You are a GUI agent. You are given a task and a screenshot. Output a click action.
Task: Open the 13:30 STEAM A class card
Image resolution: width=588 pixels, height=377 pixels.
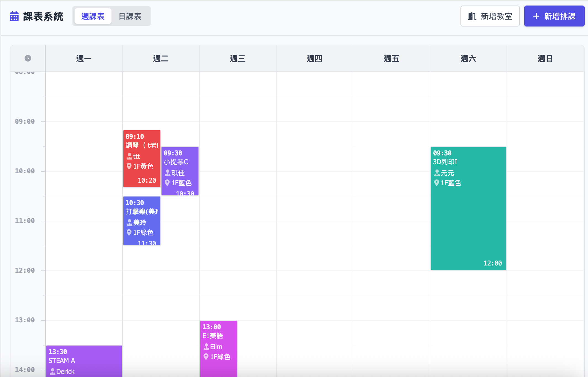coord(84,361)
